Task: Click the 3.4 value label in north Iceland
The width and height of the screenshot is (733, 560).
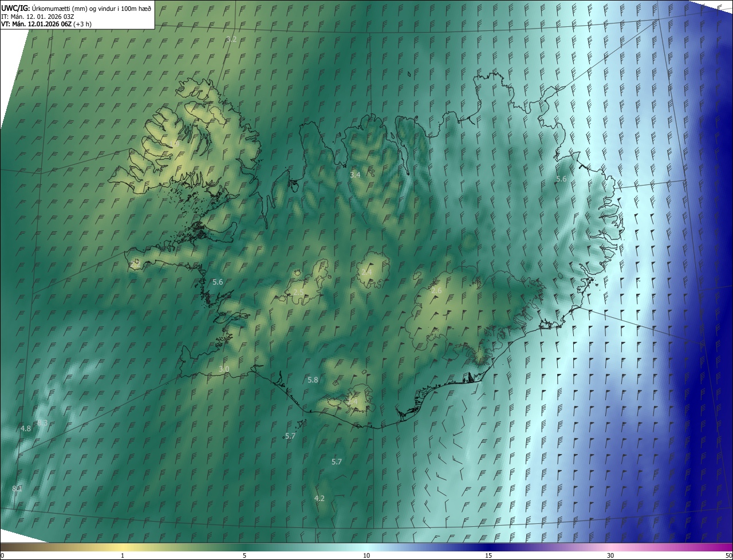Action: tap(355, 175)
